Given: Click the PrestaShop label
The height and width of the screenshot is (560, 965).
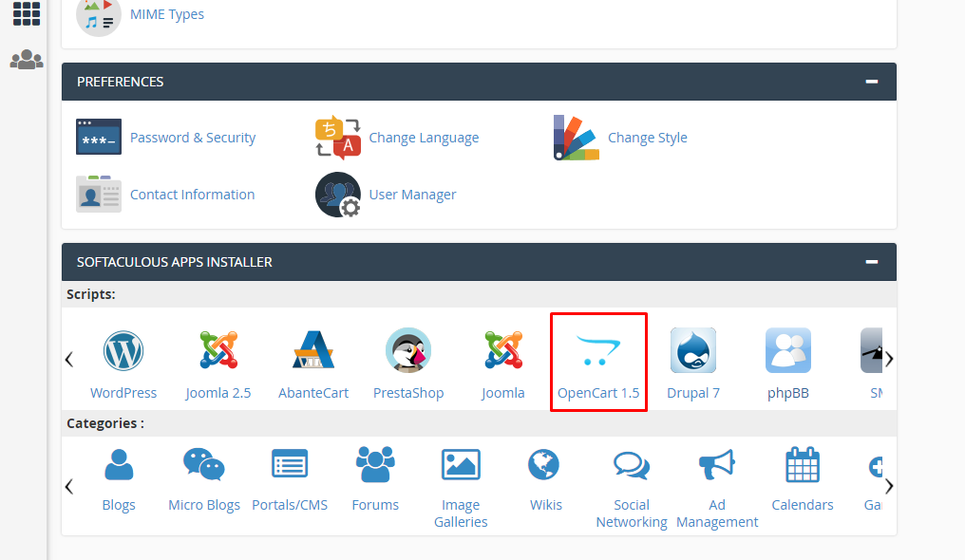Looking at the screenshot, I should click(408, 393).
